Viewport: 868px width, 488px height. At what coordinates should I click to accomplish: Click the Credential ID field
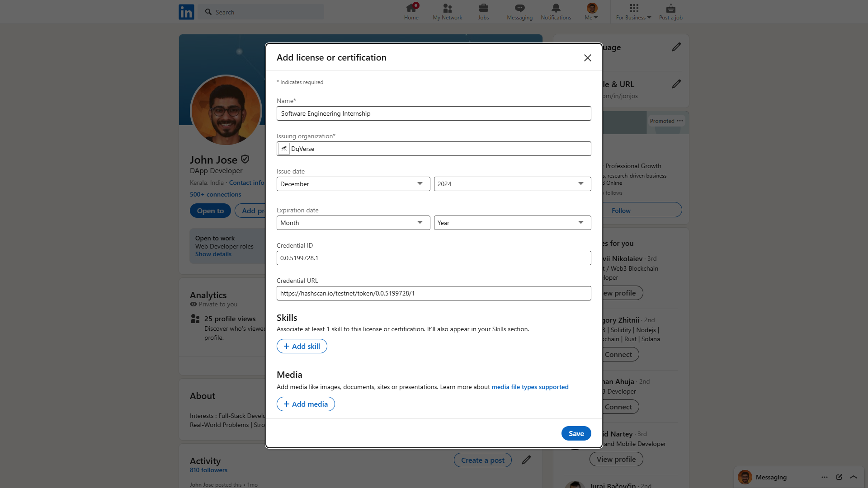pyautogui.click(x=434, y=258)
